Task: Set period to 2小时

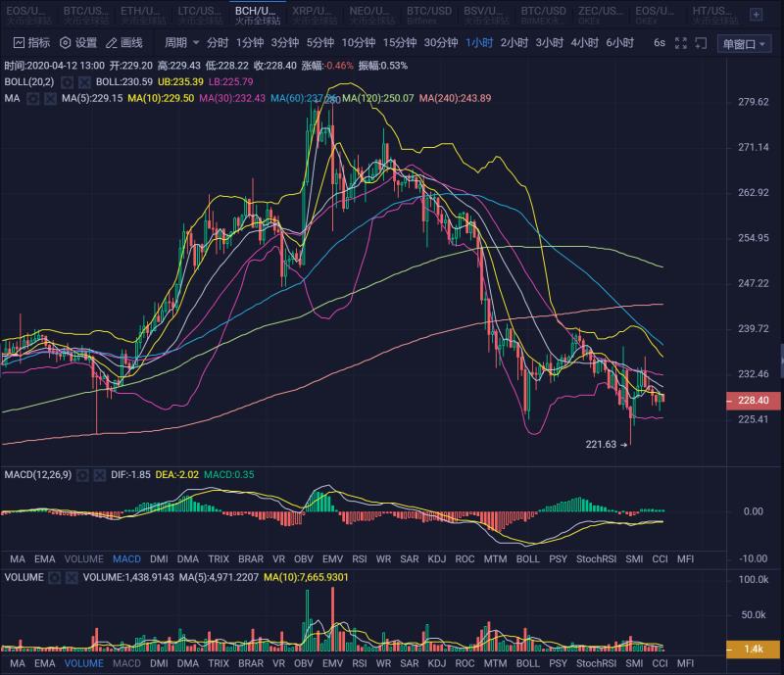Action: 514,43
